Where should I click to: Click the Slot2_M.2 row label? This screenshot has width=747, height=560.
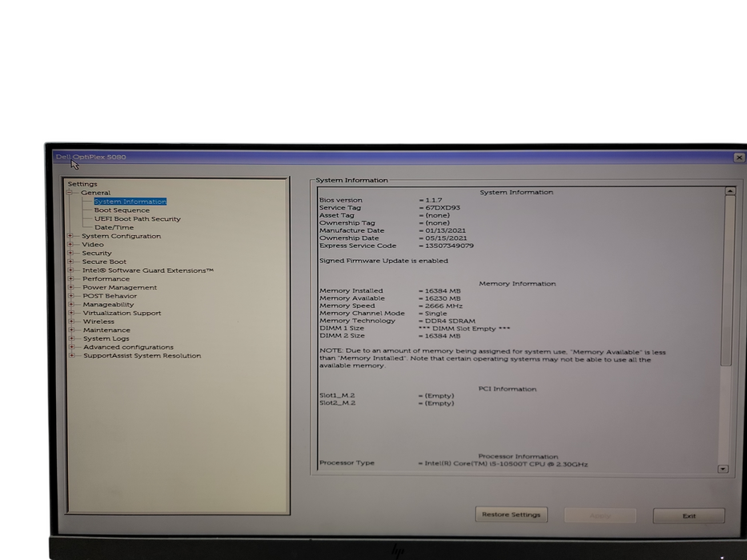click(337, 403)
